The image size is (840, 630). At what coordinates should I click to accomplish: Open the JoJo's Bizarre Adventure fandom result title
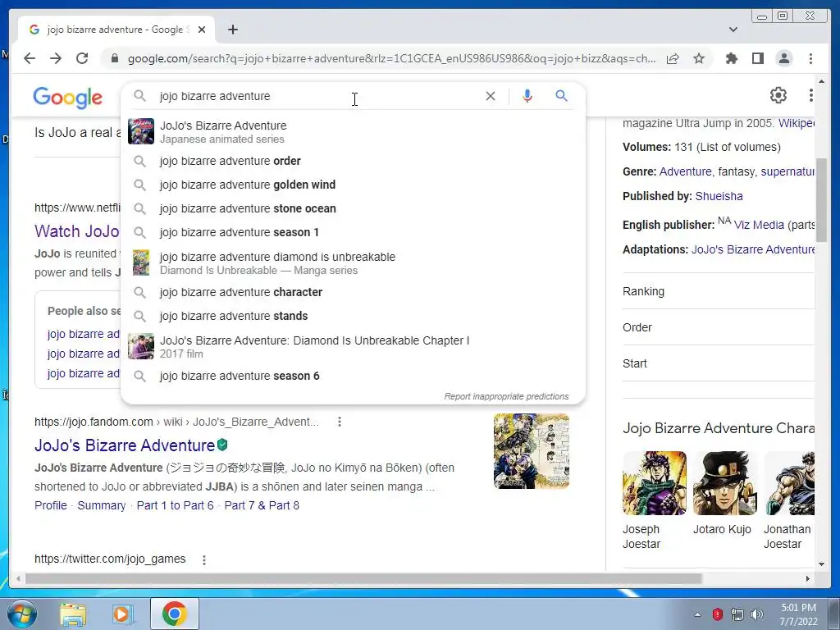(125, 445)
